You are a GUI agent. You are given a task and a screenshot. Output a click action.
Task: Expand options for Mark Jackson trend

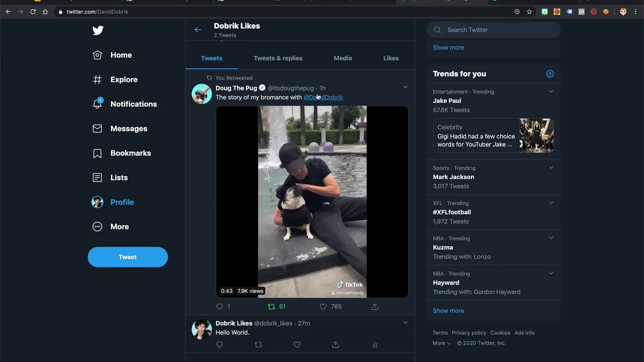551,167
